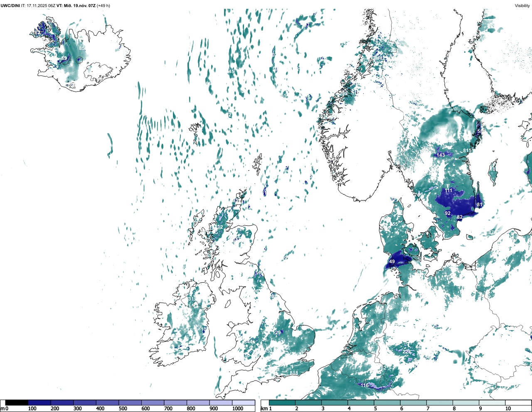Select the 4–5 km legend swatch
The width and height of the screenshot is (532, 412).
pos(361,402)
